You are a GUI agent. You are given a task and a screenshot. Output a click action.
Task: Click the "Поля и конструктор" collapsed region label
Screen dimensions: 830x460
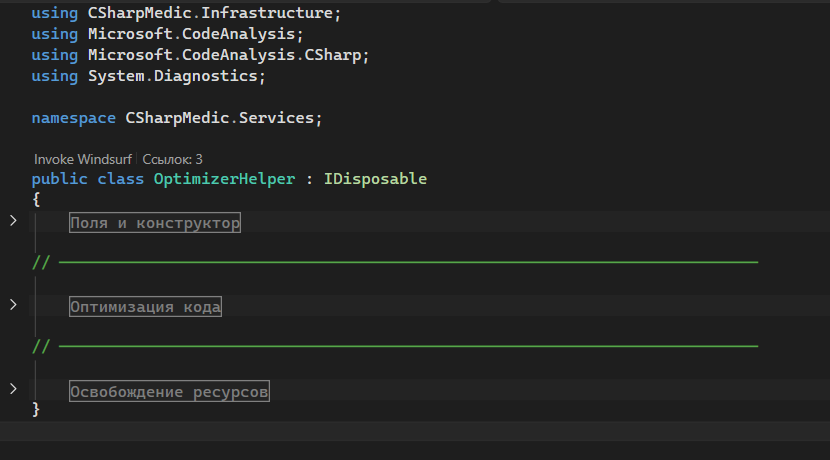click(x=155, y=223)
